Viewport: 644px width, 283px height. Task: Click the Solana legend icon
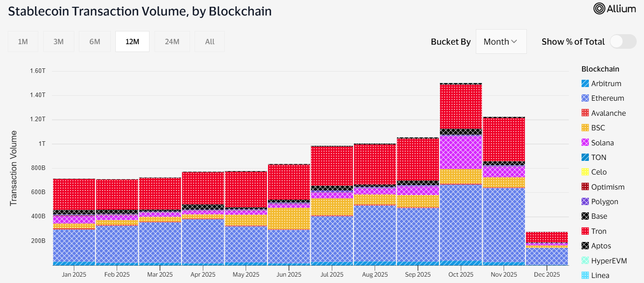(585, 143)
